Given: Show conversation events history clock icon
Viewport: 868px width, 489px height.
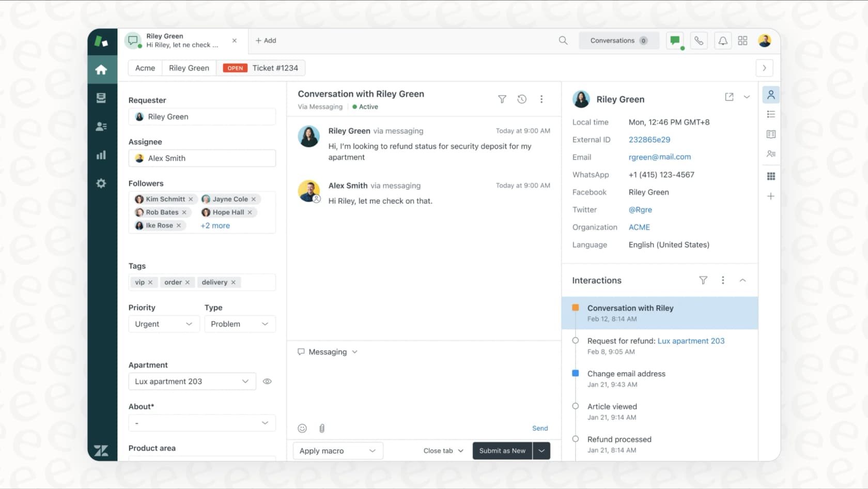Looking at the screenshot, I should (x=522, y=99).
